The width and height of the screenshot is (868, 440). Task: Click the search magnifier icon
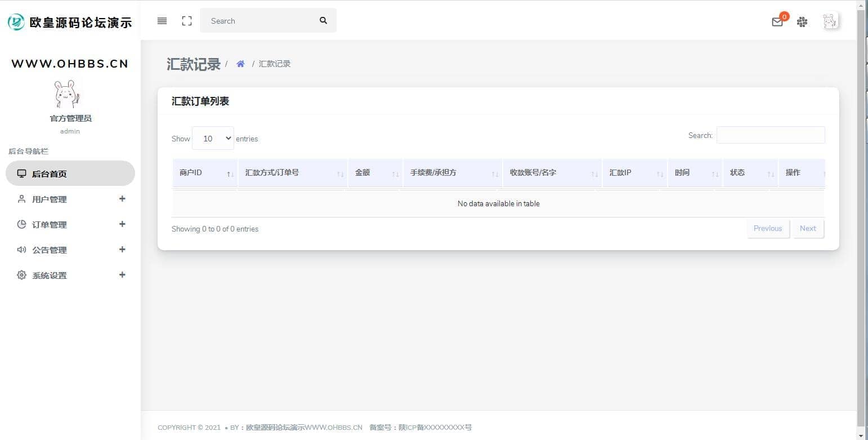323,21
